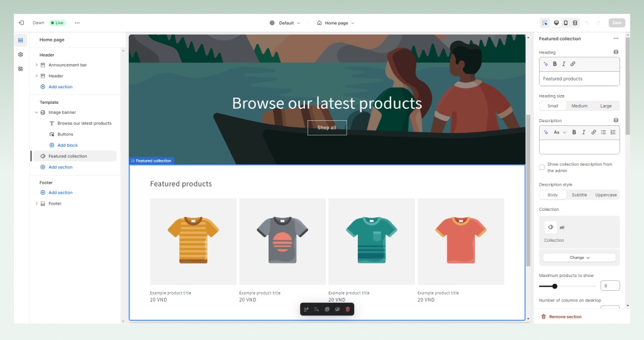This screenshot has height=340, width=644.
Task: Insert link from the Heading toolbar
Action: [x=572, y=64]
